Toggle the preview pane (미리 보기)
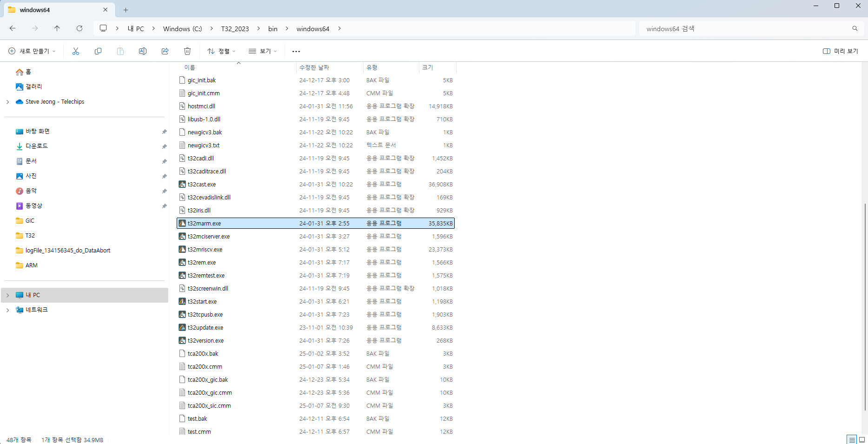 coord(841,51)
